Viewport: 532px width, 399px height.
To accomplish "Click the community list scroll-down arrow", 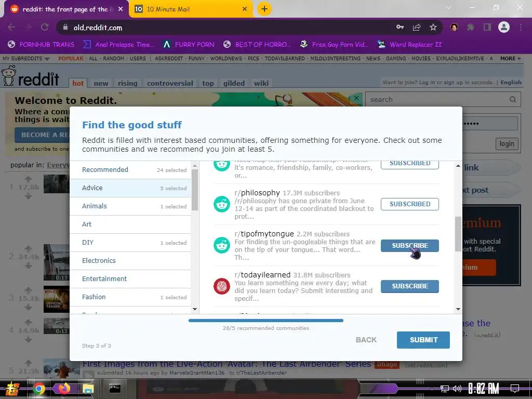I will click(458, 309).
